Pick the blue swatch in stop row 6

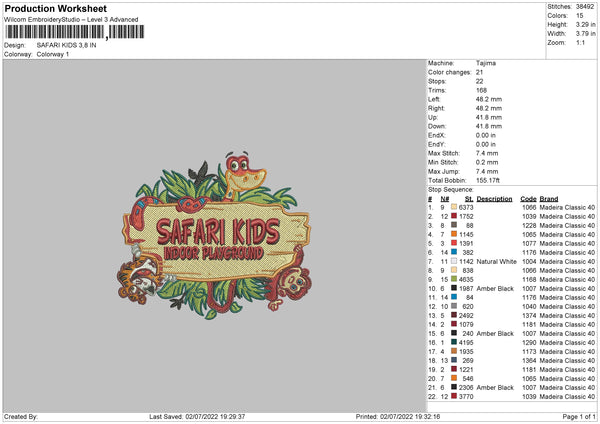click(x=454, y=252)
